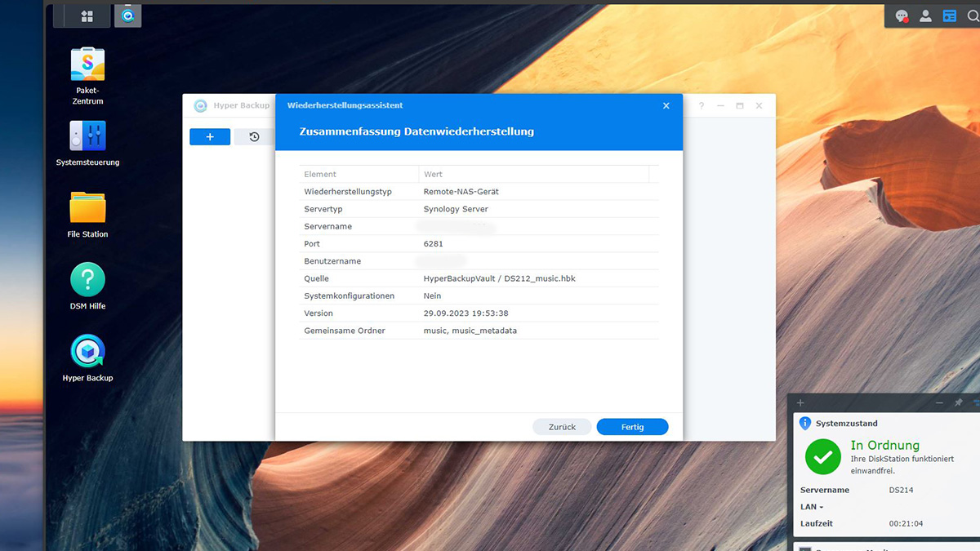The image size is (980, 551).
Task: Click the Systemzustand info icon
Action: [805, 424]
